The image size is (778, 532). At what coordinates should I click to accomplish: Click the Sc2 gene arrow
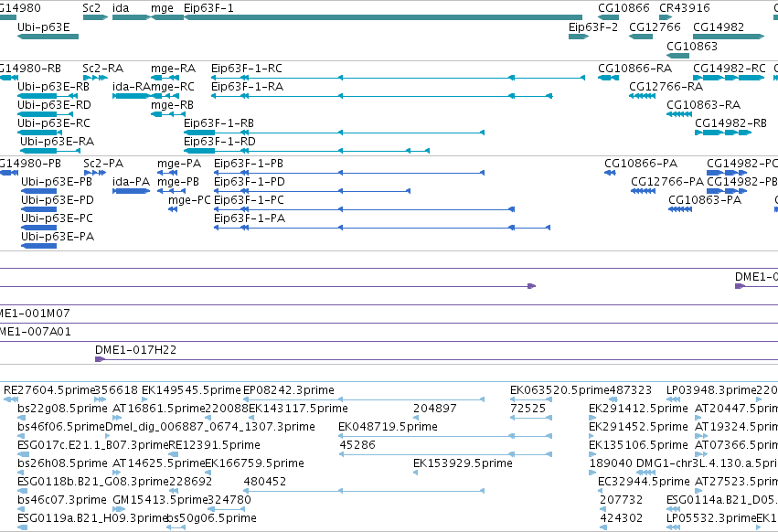tap(95, 17)
